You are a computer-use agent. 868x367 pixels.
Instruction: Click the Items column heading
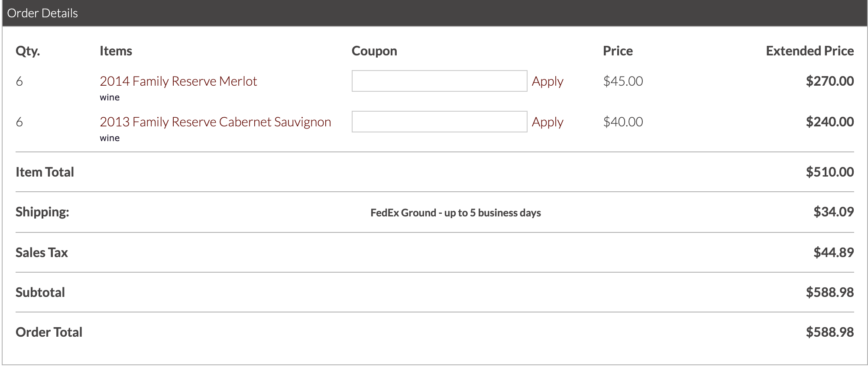(x=116, y=51)
